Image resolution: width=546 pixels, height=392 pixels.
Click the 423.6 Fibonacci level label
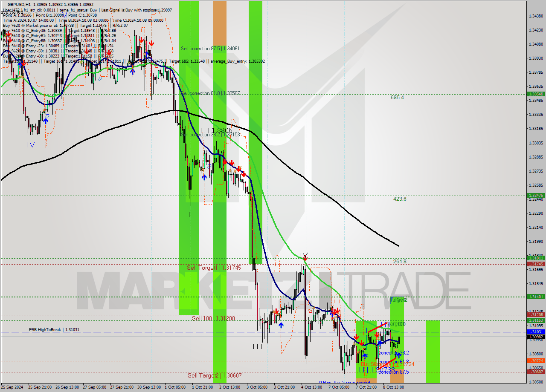(400, 199)
